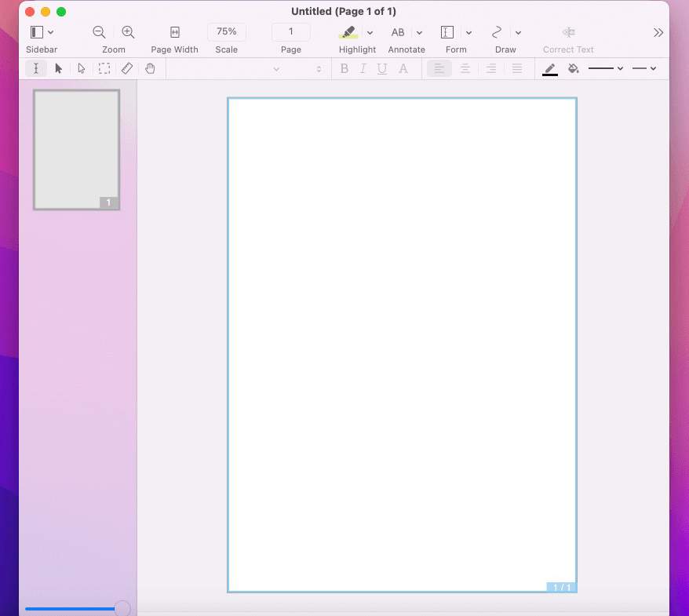Open the Highlight color dropdown arrow

click(370, 33)
